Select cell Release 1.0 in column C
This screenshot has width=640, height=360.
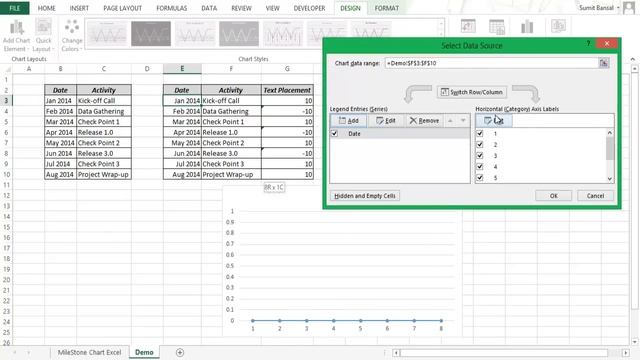pos(104,132)
